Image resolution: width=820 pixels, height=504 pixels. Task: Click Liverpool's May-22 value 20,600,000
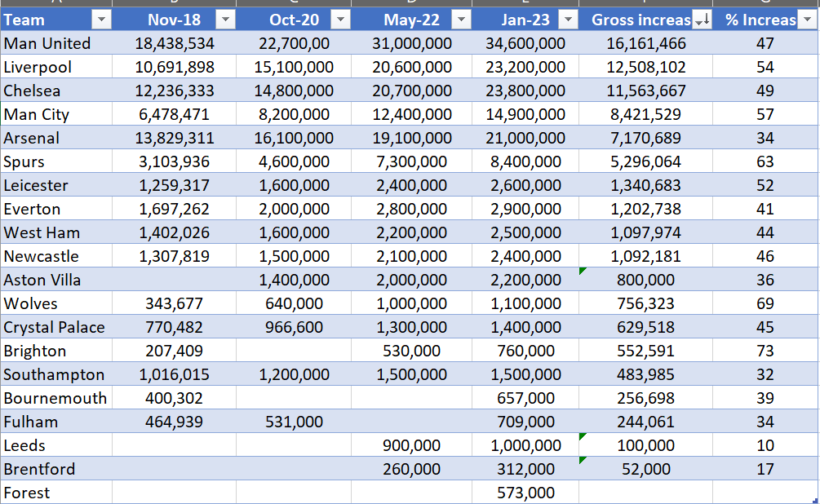(411, 67)
